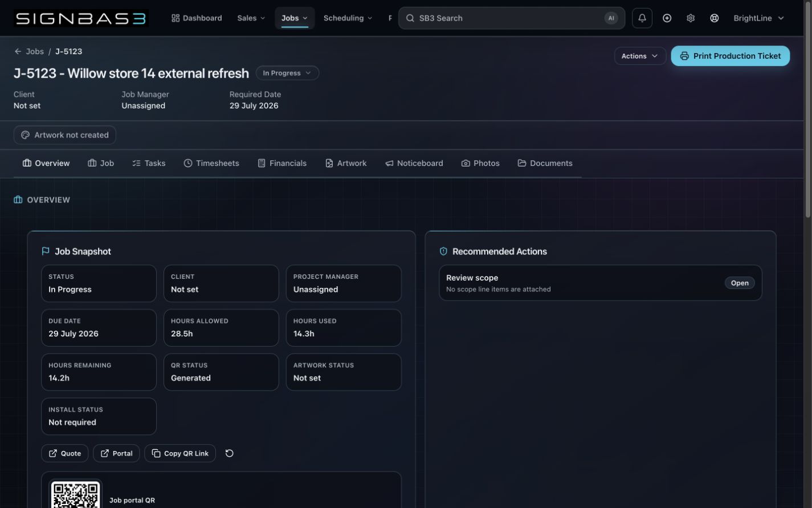The width and height of the screenshot is (812, 508).
Task: Open the Sales menu
Action: point(251,18)
